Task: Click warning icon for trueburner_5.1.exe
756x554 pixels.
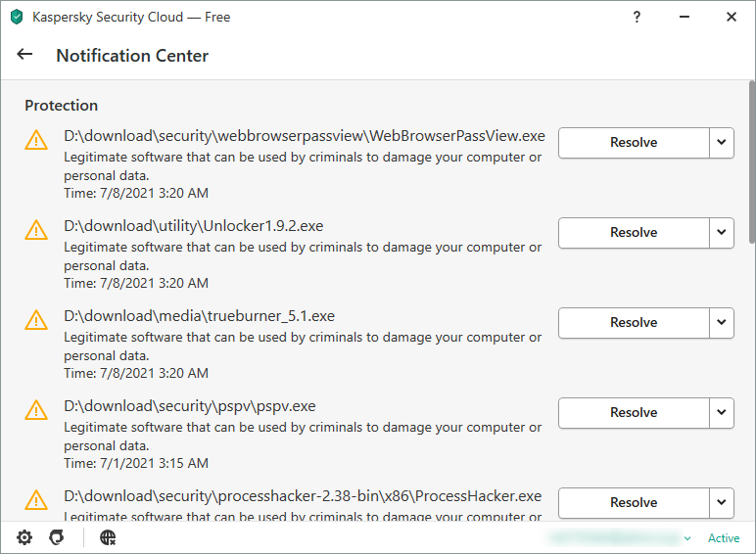Action: [x=36, y=320]
